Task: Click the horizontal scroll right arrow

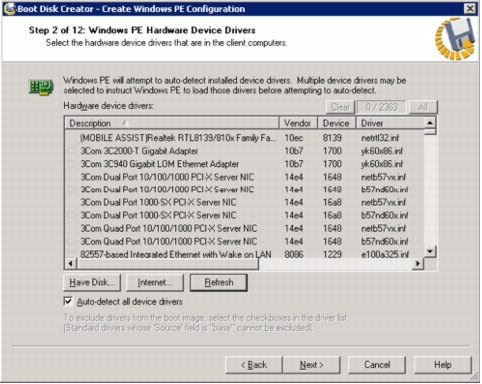Action: tap(418, 264)
